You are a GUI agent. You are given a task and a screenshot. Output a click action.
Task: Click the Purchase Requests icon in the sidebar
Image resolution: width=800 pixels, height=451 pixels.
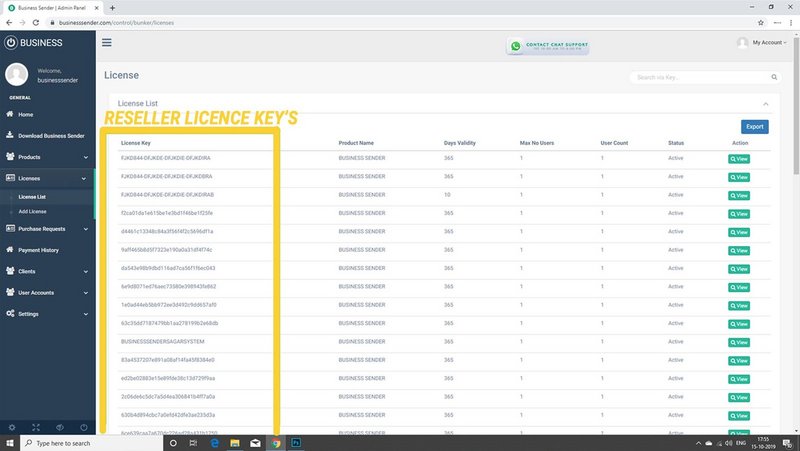(x=10, y=229)
